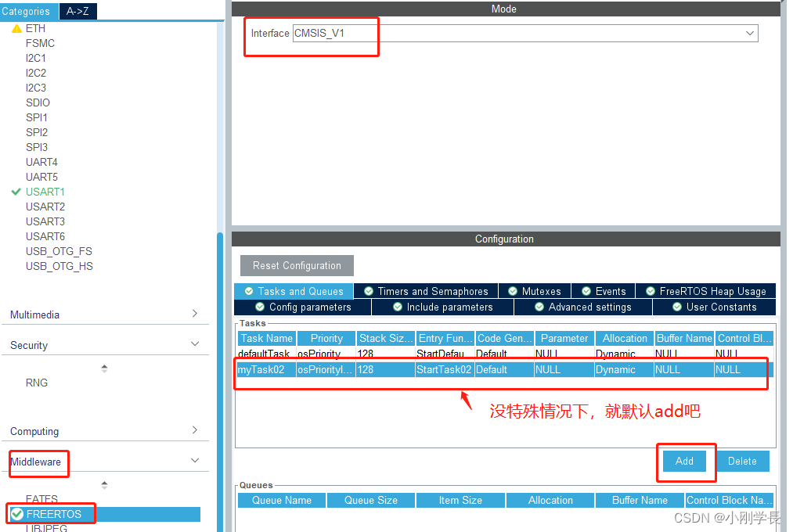Select the SDIO peripheral
Image resolution: width=793 pixels, height=532 pixels.
37,102
